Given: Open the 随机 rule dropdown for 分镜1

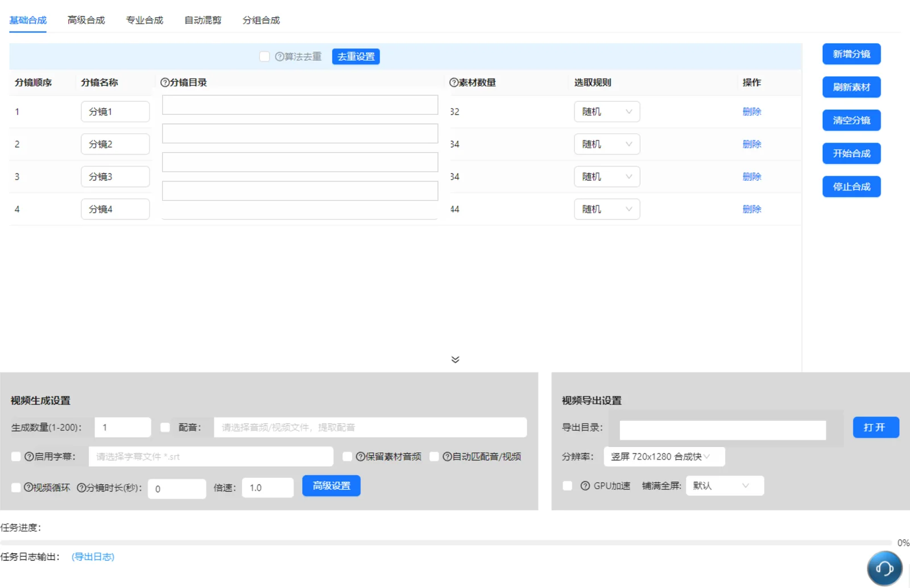Looking at the screenshot, I should point(607,112).
